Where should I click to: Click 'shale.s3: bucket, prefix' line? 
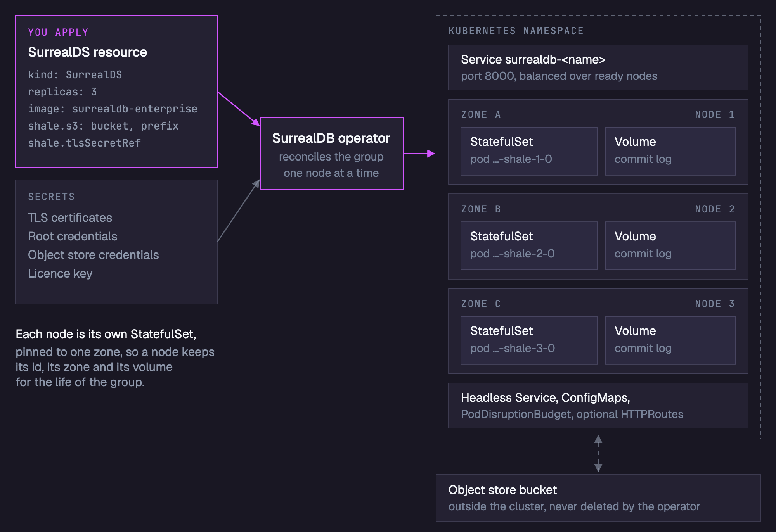[103, 126]
